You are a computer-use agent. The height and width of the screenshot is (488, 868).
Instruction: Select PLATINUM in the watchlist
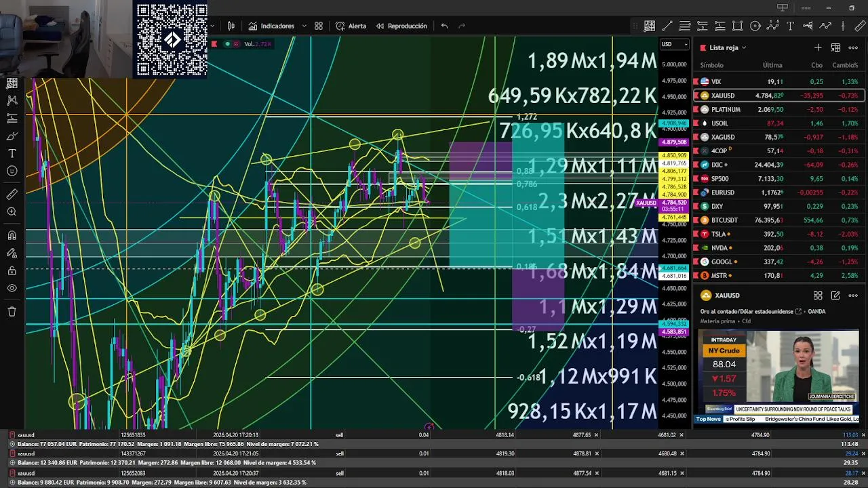(x=778, y=109)
